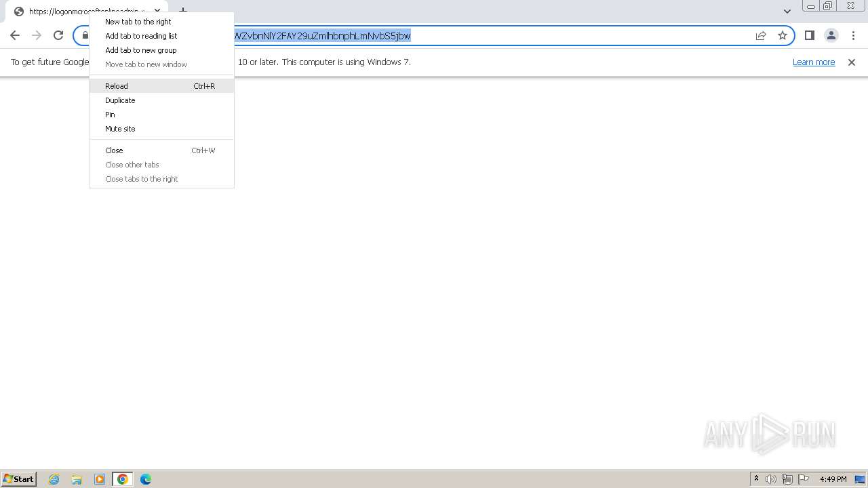Open the profile avatar icon
Image resolution: width=868 pixels, height=488 pixels.
[x=831, y=35]
